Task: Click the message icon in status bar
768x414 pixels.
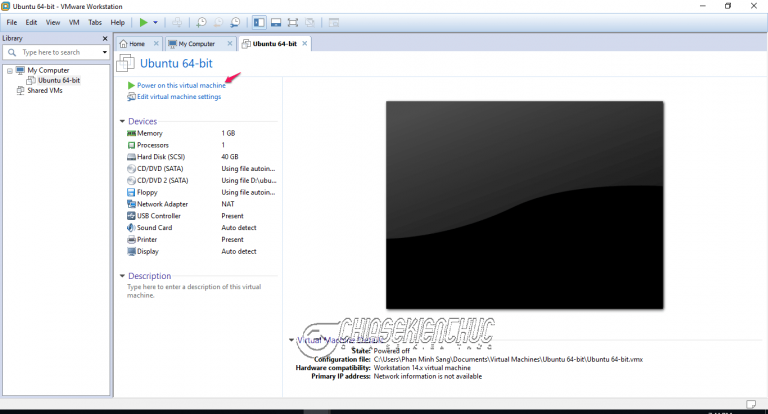Action: tap(751, 404)
